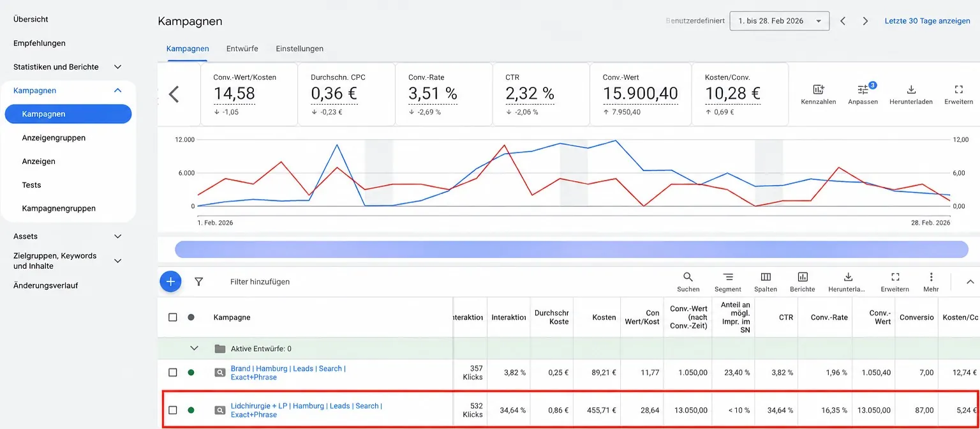The image size is (980, 429).
Task: Open Conv.-Rate scorecard metric selector
Action: [x=426, y=77]
